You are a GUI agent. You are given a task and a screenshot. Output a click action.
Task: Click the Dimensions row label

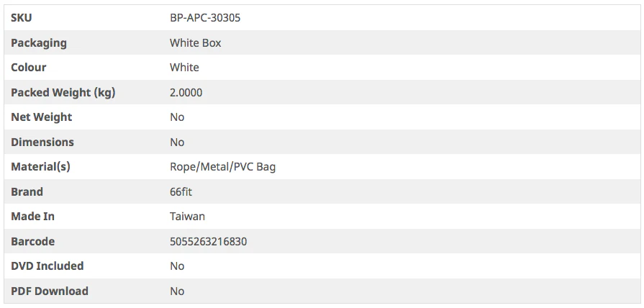click(42, 142)
